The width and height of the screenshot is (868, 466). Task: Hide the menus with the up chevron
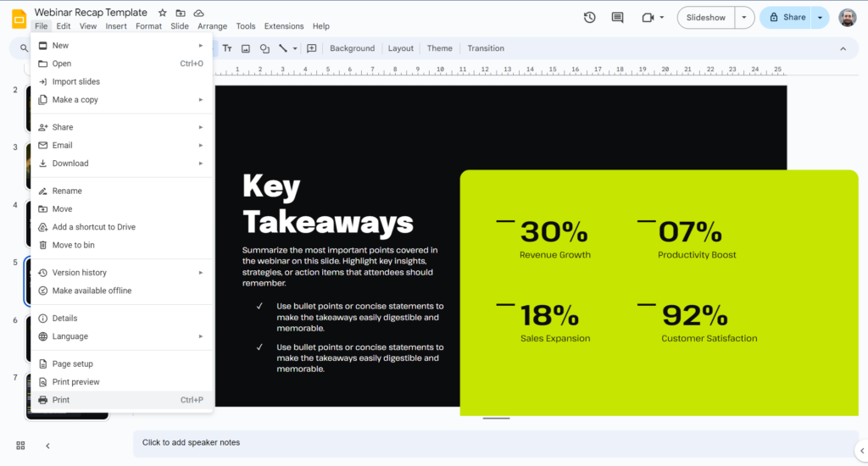843,48
